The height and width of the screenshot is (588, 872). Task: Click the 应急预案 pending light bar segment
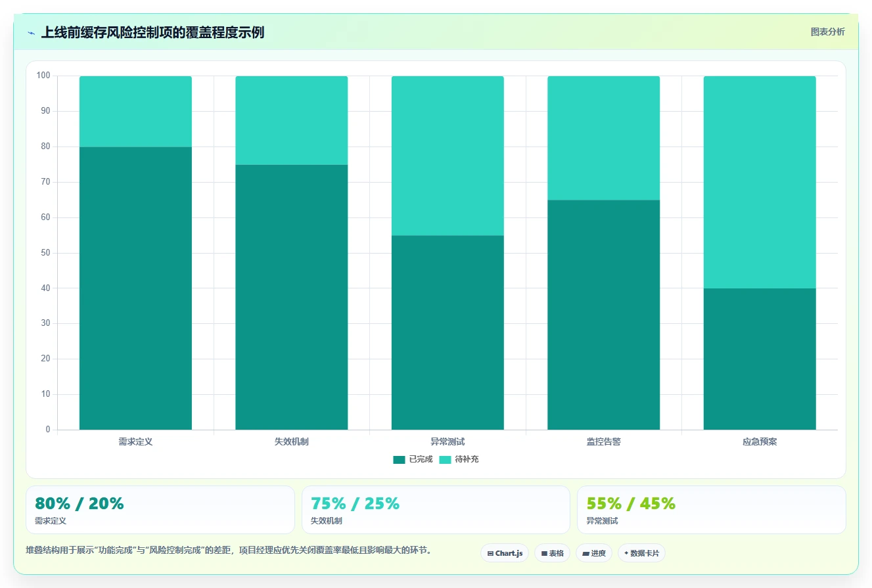tap(760, 182)
